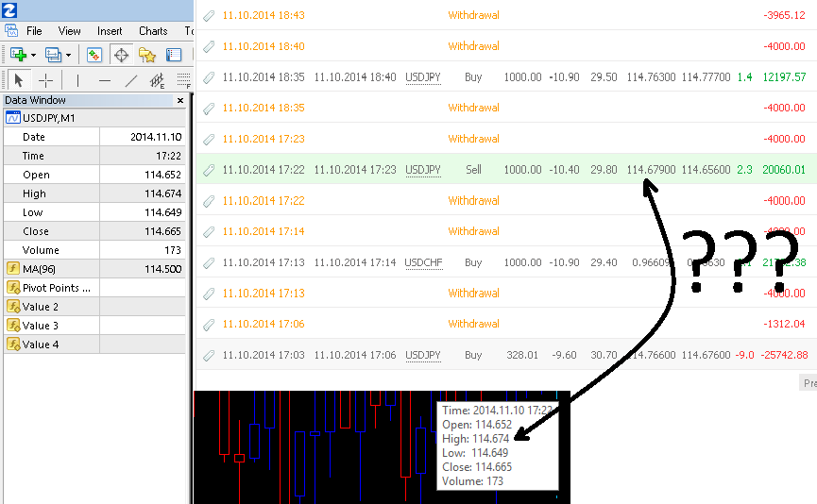The image size is (817, 504).
Task: Click the Time value 17:22 in Data Window
Action: click(168, 156)
